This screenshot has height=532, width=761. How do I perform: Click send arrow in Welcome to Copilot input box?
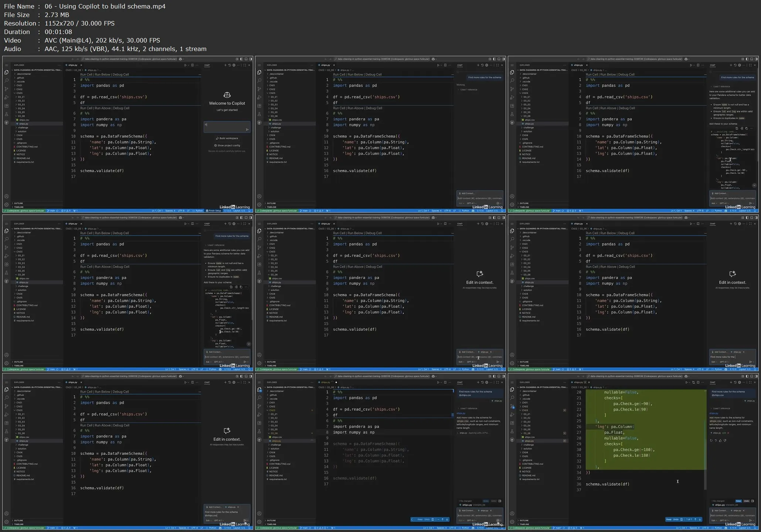247,129
